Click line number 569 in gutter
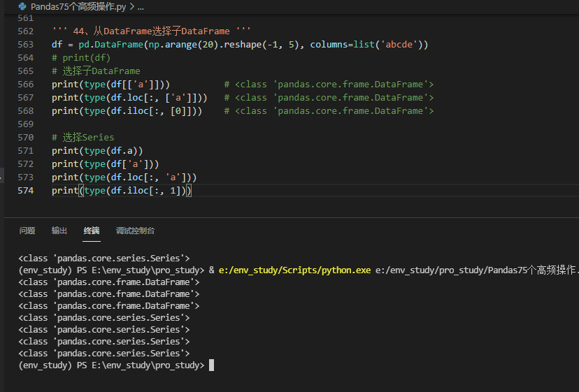 (25, 124)
